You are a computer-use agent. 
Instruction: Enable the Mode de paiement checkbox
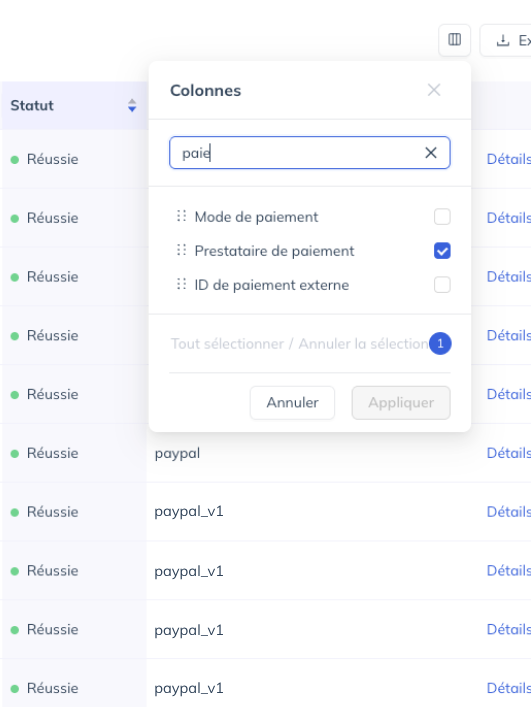(442, 216)
